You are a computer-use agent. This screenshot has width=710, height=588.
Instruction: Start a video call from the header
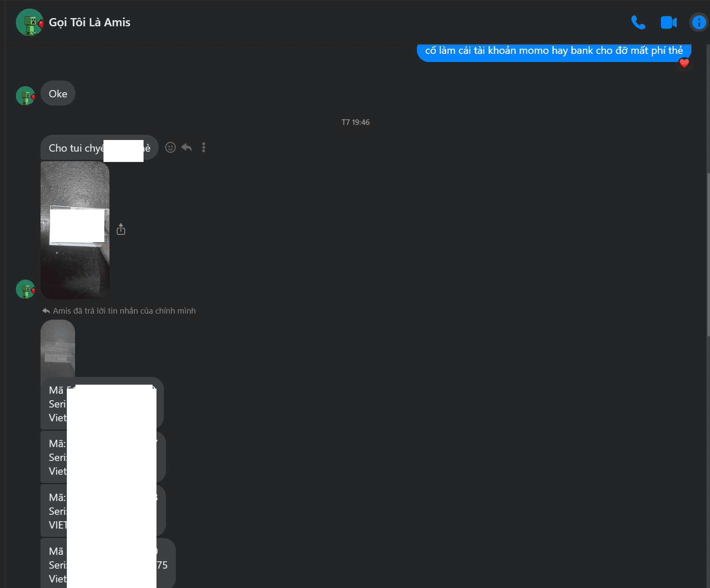pyautogui.click(x=669, y=22)
